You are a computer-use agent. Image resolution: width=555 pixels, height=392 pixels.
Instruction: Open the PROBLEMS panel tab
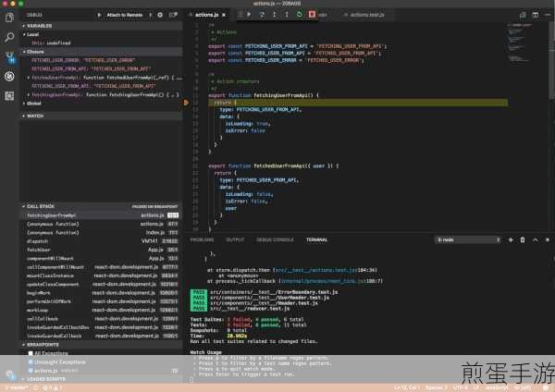pos(202,239)
